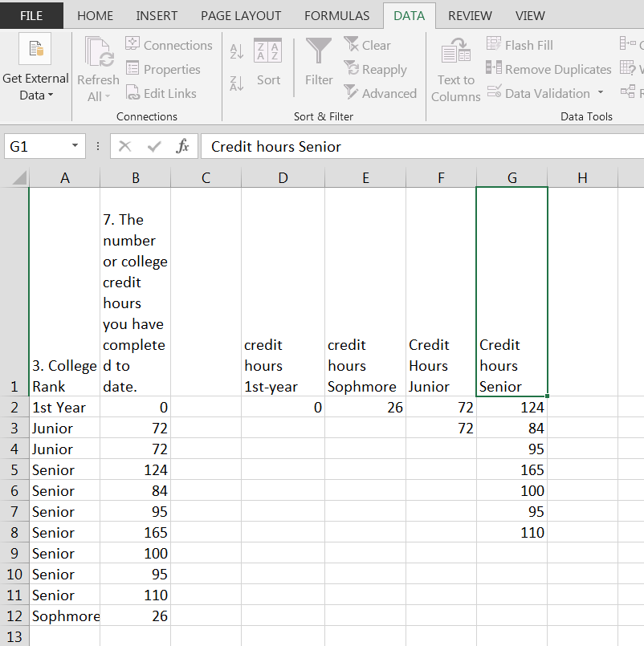Click the Refresh All icon
Viewport: 644px width, 646px height.
[x=99, y=52]
